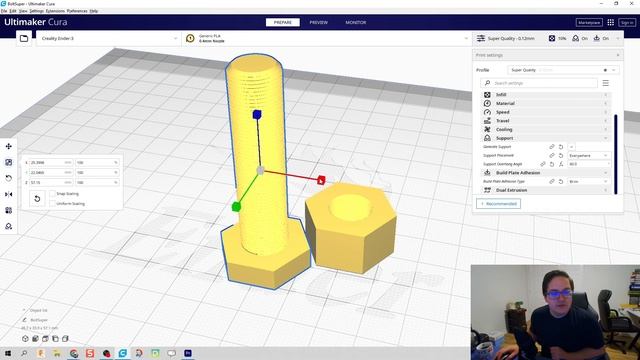Close the Print settings panel
Screen dimensions: 640x360
pos(618,55)
